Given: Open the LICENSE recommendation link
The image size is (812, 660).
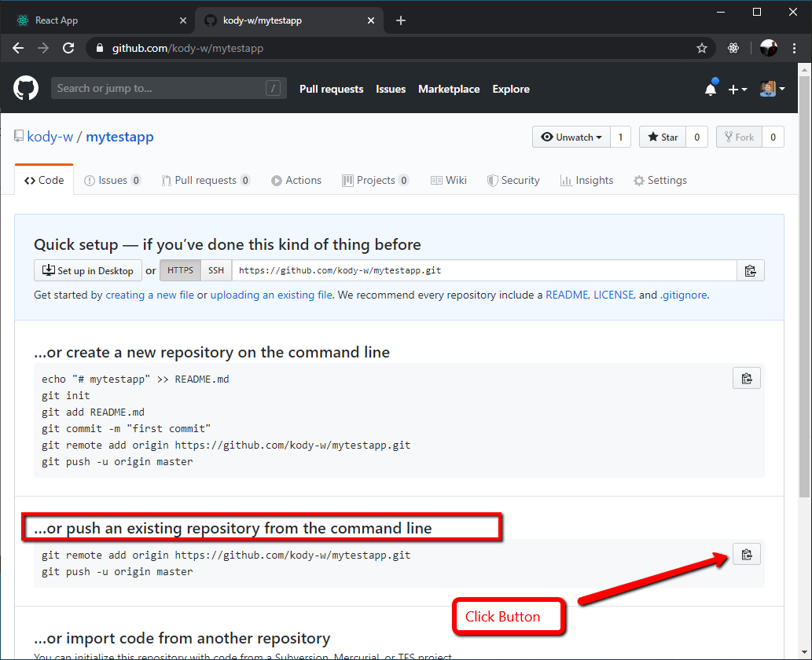Looking at the screenshot, I should tap(614, 295).
